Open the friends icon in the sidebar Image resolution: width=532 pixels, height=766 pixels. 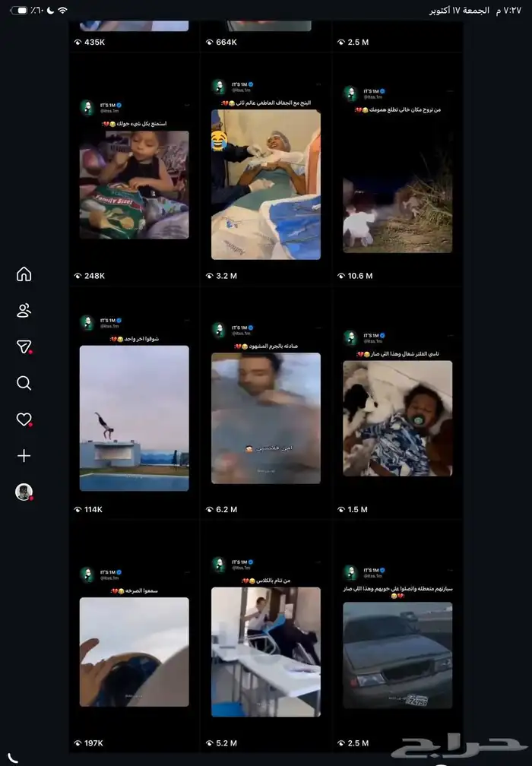(x=24, y=310)
